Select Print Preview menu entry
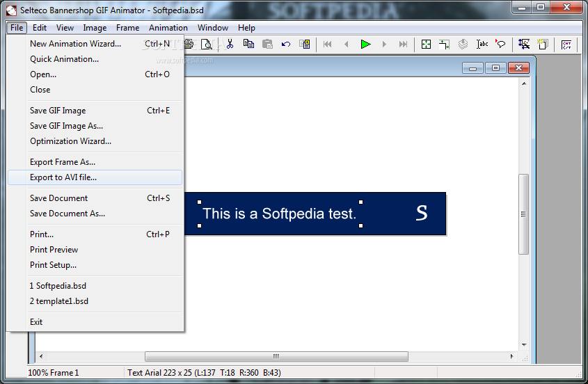Viewport: 588px width, 384px height. [95, 250]
